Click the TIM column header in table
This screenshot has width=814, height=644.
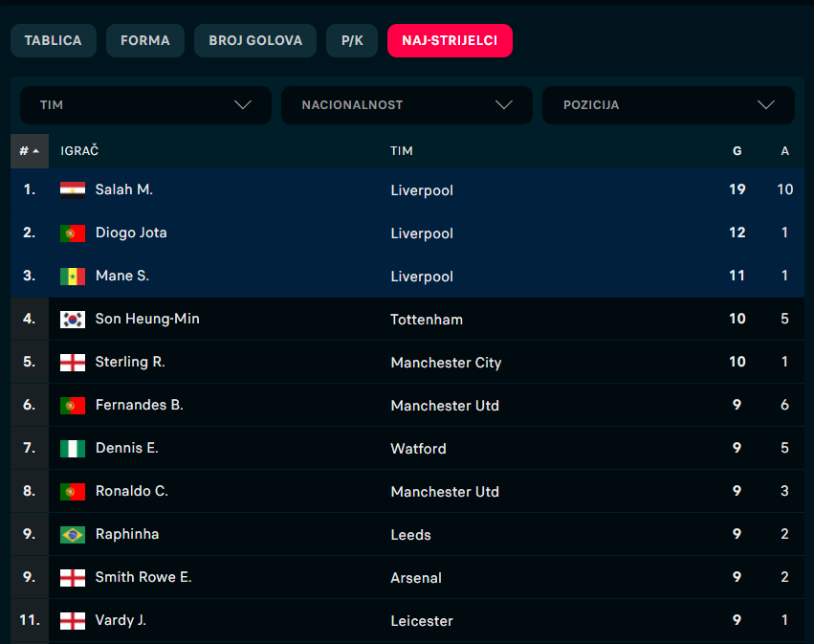click(402, 151)
